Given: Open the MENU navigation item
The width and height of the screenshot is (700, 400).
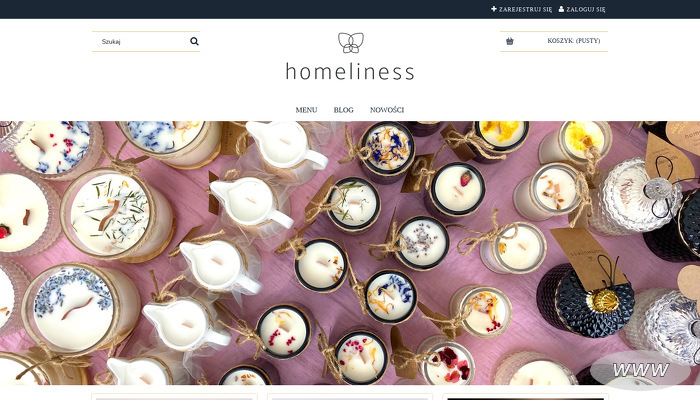Looking at the screenshot, I should (306, 110).
